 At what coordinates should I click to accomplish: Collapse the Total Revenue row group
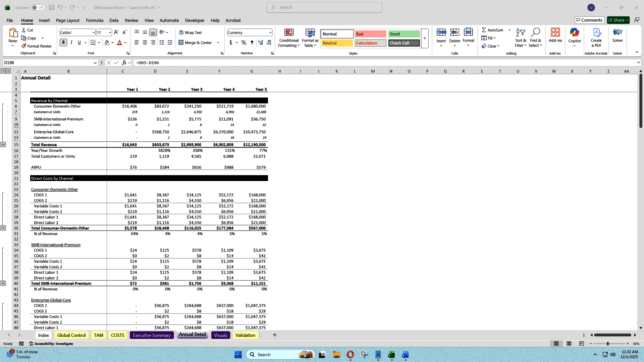point(4,144)
